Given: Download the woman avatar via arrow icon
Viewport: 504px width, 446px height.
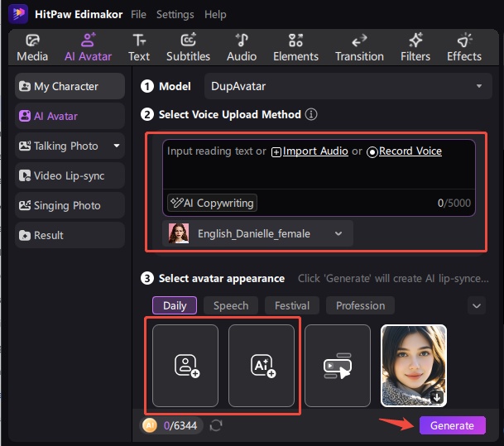Looking at the screenshot, I should coord(437,397).
